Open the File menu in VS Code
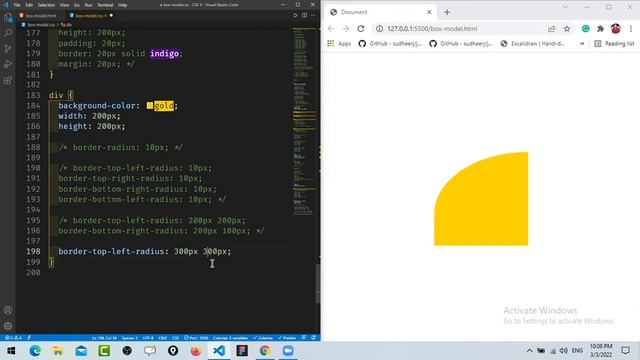Viewport: 640px width, 360px height. click(17, 5)
